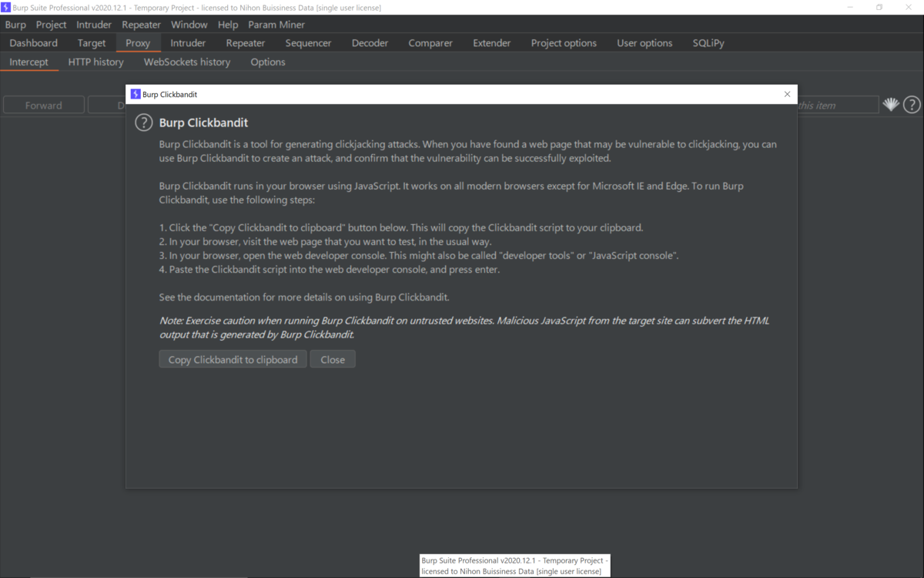The width and height of the screenshot is (924, 578).
Task: Open the Project options tab
Action: (x=564, y=43)
